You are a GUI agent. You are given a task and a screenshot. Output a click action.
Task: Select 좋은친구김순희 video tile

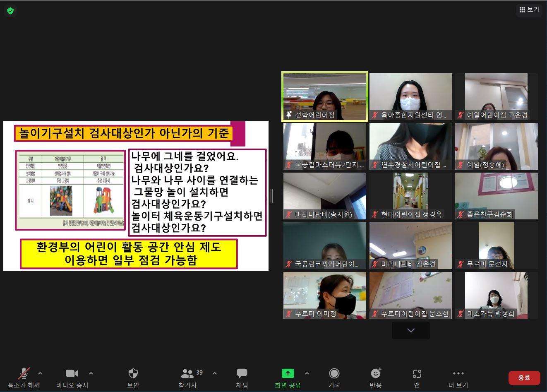click(497, 196)
